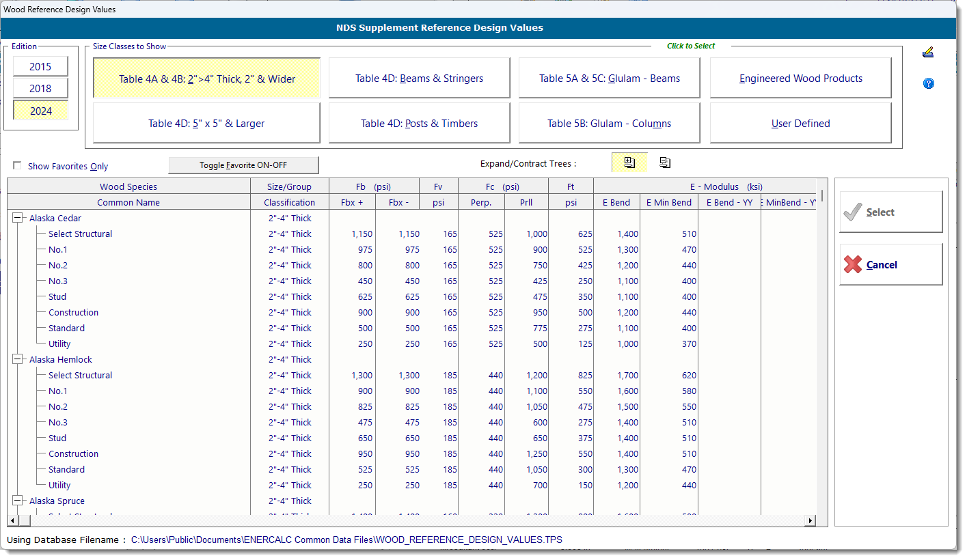Collapse the Alaska Spruce tree node

click(18, 501)
